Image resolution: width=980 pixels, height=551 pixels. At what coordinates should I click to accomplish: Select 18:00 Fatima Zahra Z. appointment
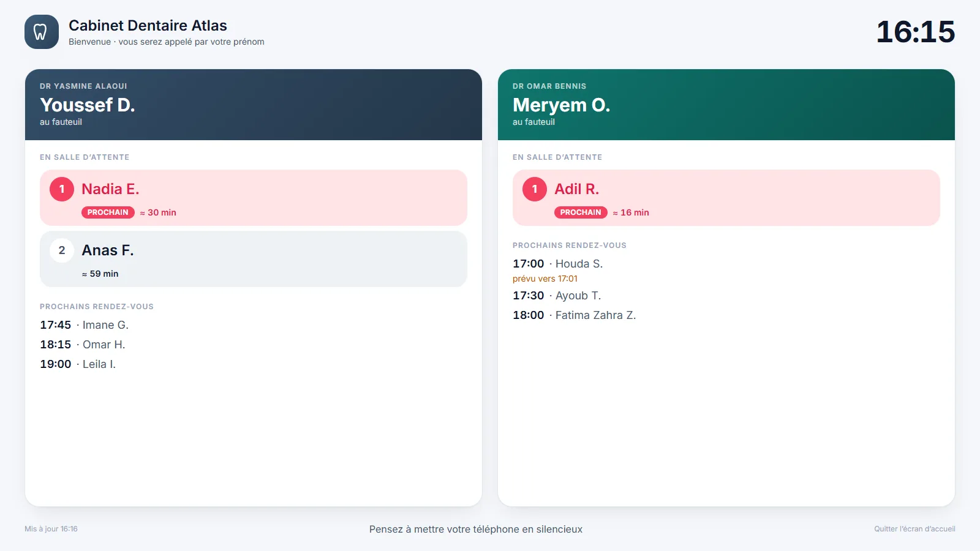[x=575, y=315]
